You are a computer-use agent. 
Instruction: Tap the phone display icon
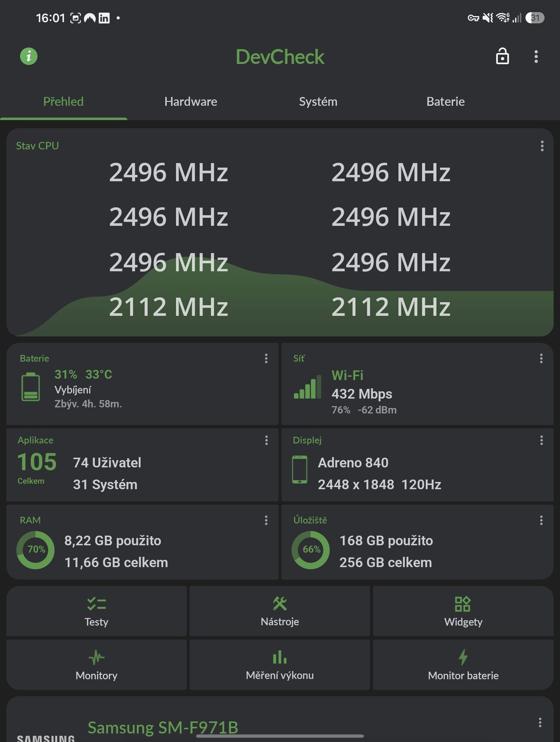299,470
